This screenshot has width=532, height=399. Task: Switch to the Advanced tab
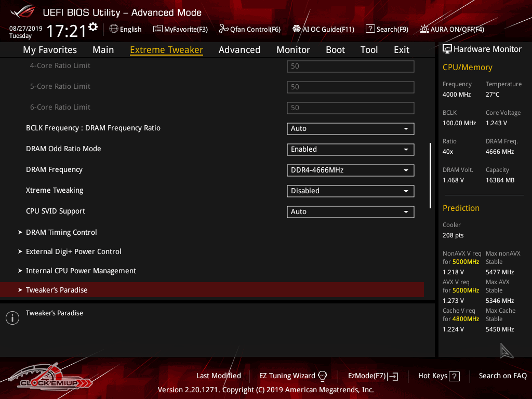point(239,50)
